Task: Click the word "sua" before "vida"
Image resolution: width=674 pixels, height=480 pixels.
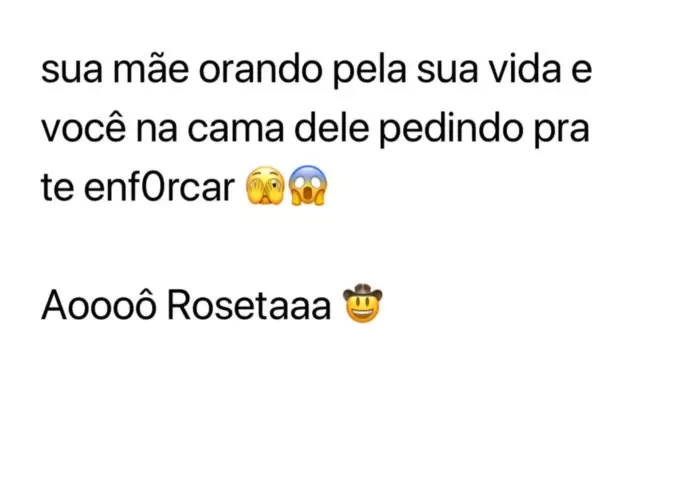Action: (447, 71)
